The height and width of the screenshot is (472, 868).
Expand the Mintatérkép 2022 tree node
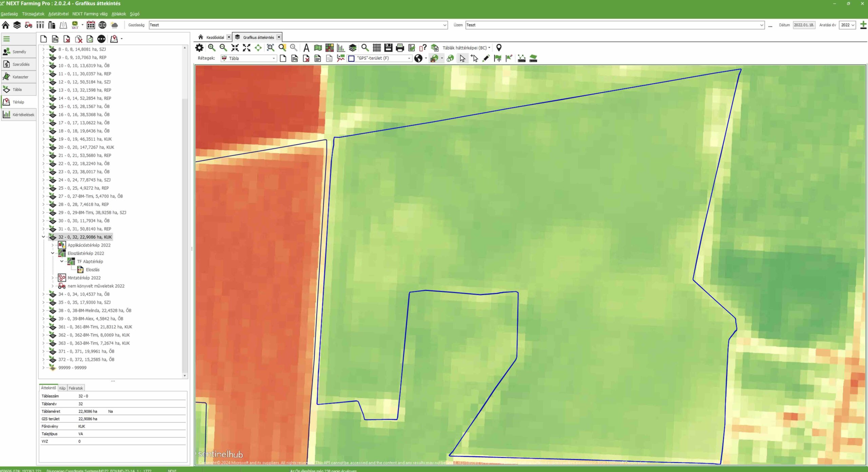click(53, 278)
